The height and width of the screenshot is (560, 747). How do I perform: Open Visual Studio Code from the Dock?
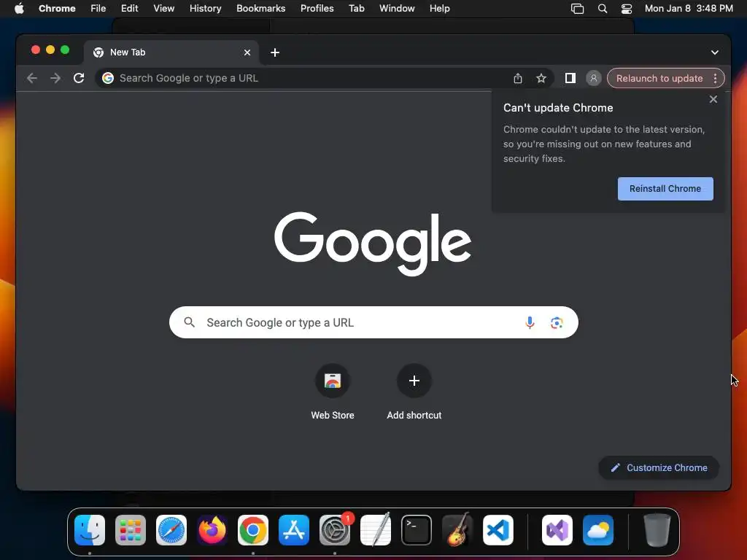pos(498,530)
